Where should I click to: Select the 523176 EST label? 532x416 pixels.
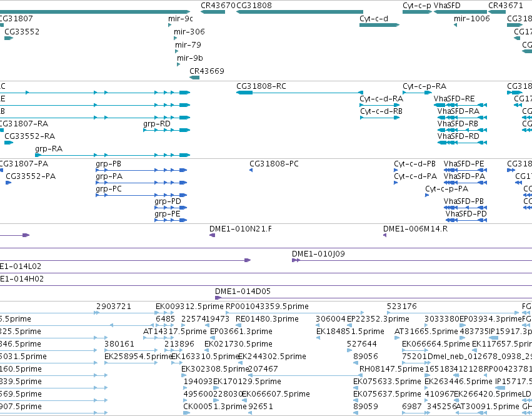(402, 307)
